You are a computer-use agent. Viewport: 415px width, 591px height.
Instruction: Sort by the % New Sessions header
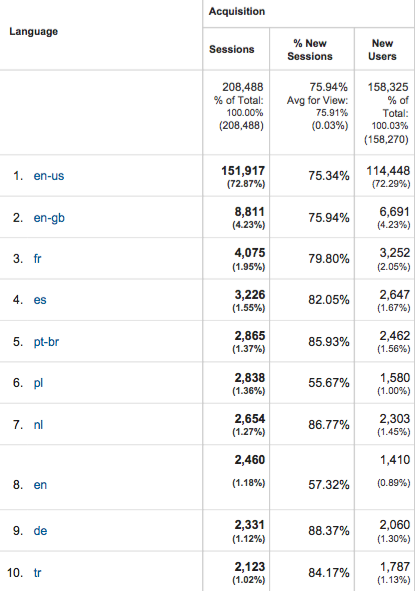coord(310,50)
